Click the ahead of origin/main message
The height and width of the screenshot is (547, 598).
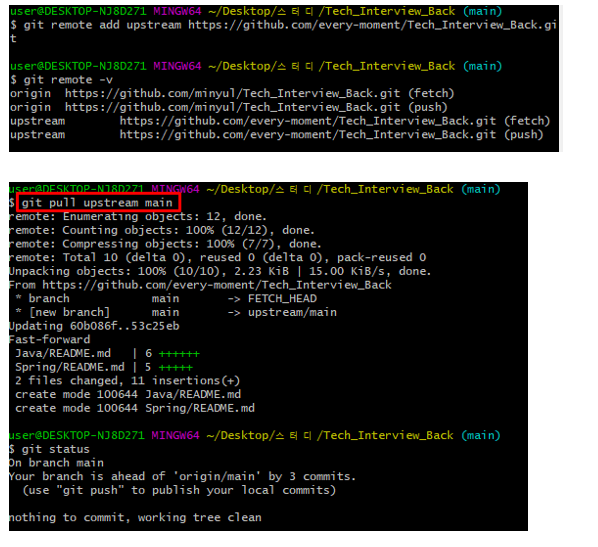(182, 476)
